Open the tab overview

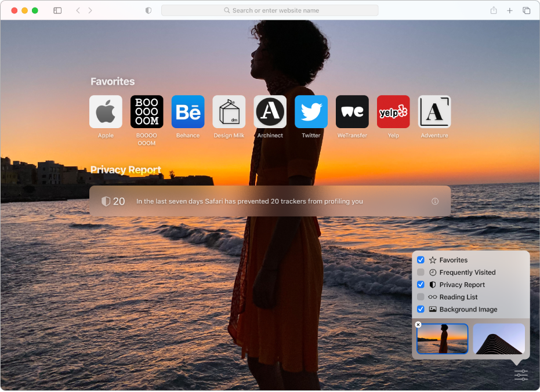click(x=526, y=10)
